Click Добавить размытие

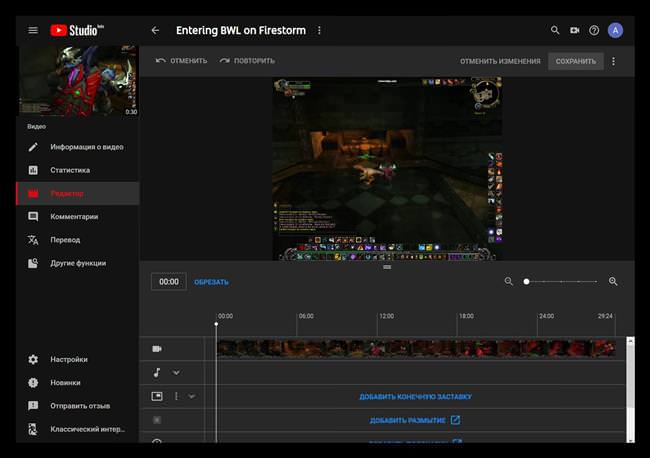click(415, 420)
